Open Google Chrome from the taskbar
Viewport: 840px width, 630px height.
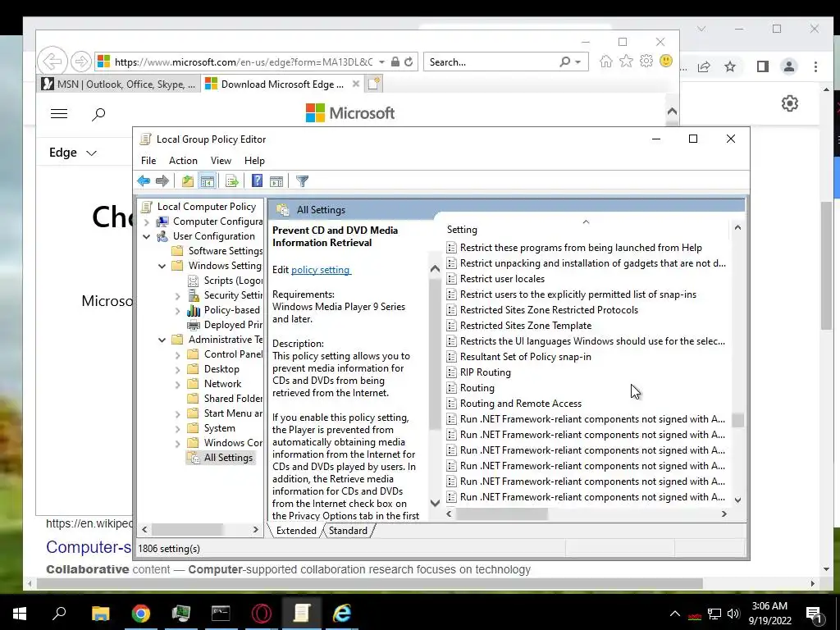[141, 613]
